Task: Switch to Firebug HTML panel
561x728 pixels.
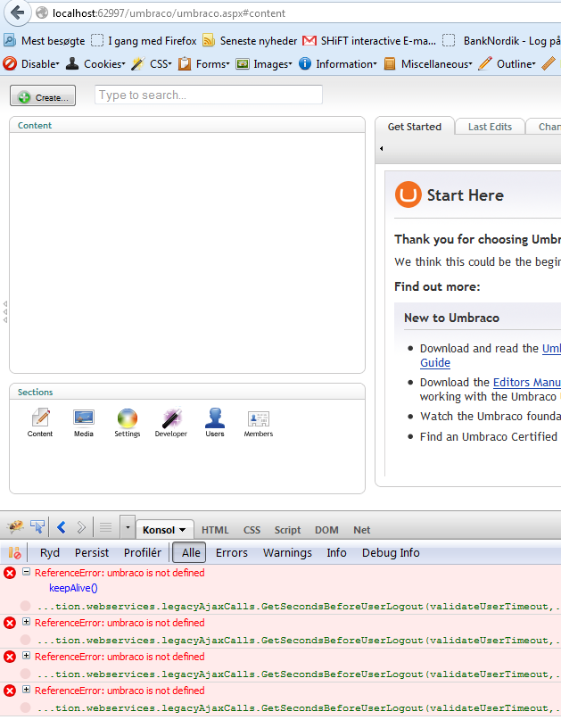Action: 215,530
